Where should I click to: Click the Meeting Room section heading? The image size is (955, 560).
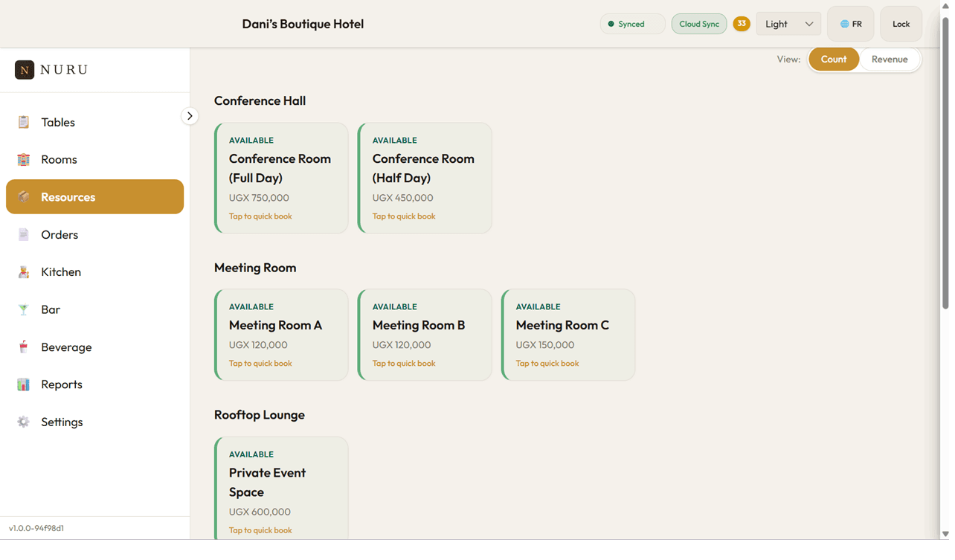[x=255, y=268]
